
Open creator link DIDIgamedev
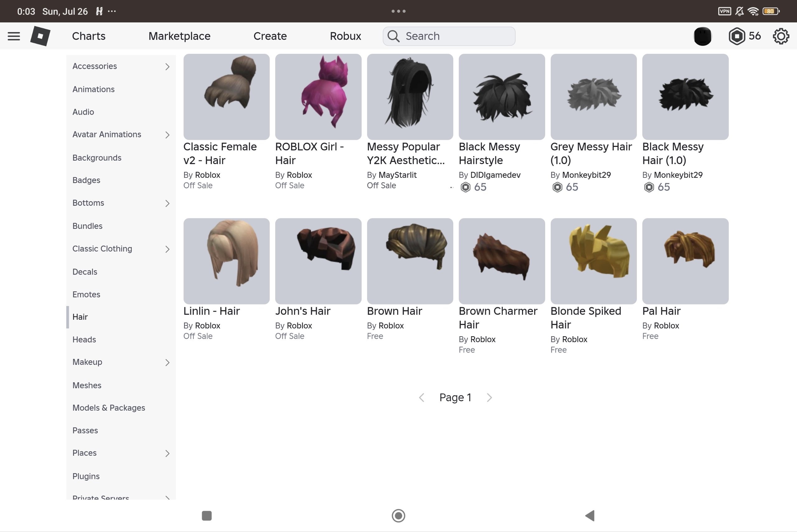click(495, 175)
